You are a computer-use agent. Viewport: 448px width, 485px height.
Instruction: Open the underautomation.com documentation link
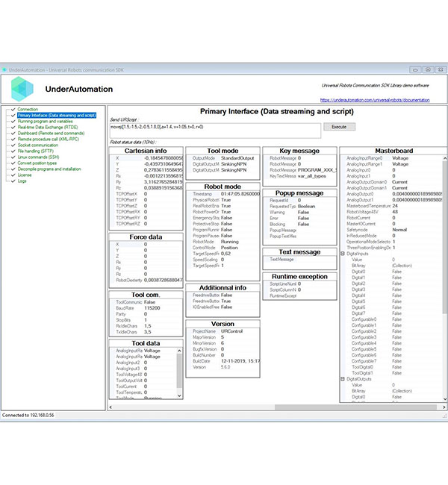click(375, 100)
